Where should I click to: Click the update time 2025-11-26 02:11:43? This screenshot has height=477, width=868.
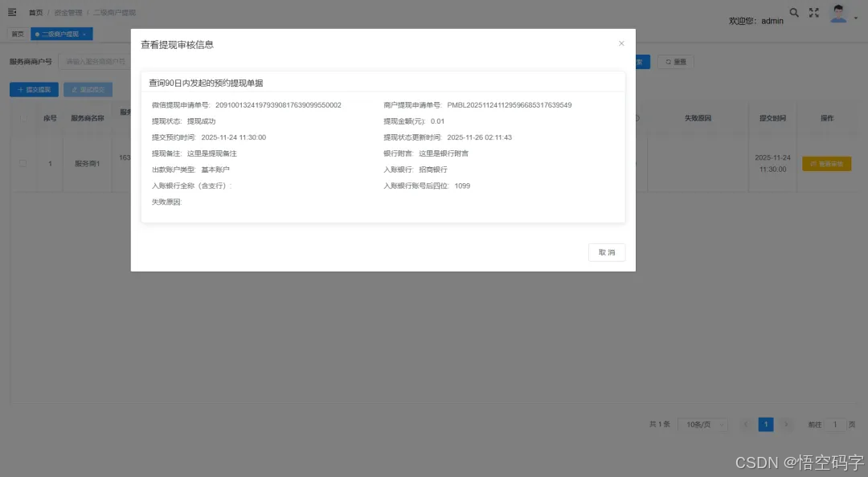pyautogui.click(x=479, y=137)
